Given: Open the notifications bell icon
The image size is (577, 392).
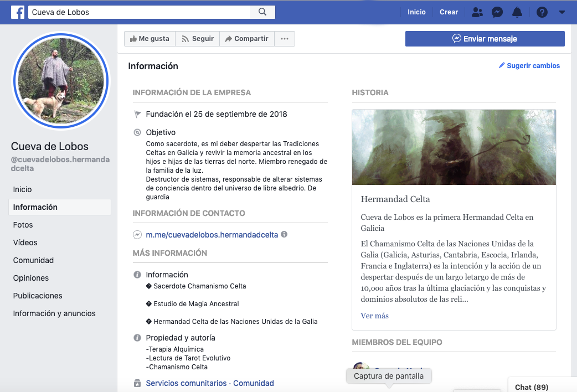Looking at the screenshot, I should (x=517, y=12).
